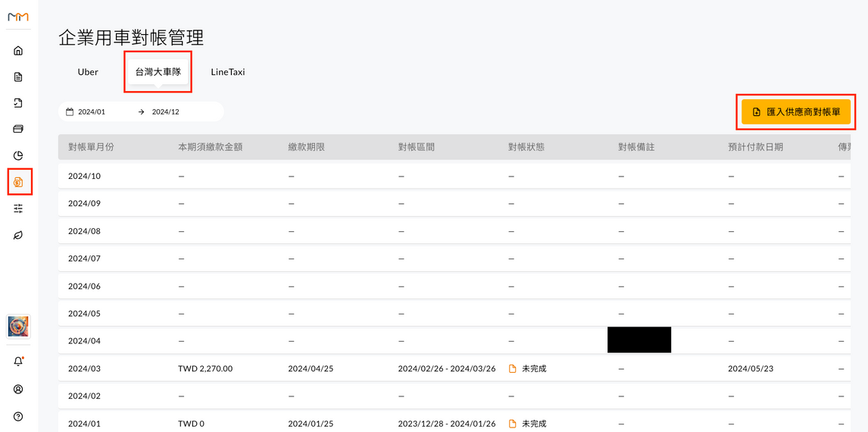Click the 對帳狀態 column header
The width and height of the screenshot is (868, 432).
point(526,147)
